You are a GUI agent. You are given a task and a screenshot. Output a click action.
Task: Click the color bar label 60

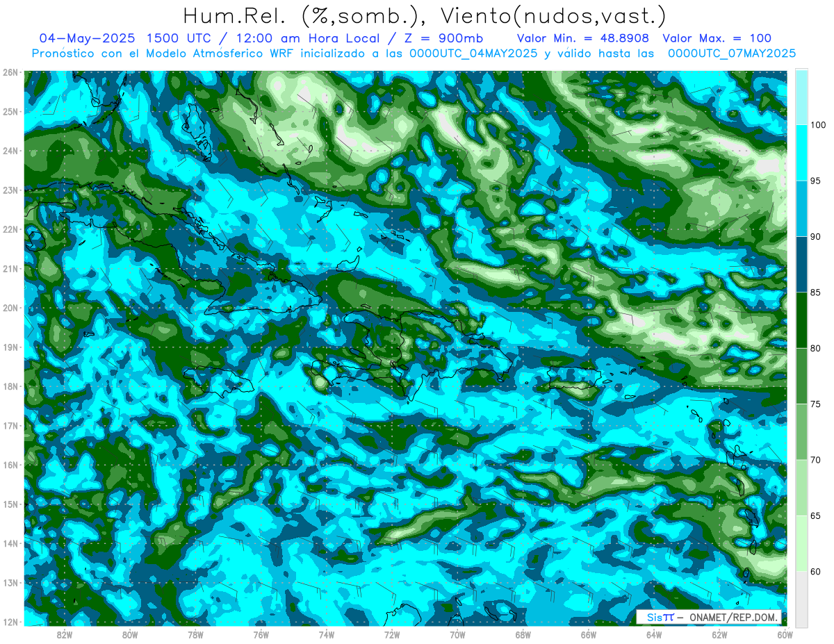tap(816, 572)
